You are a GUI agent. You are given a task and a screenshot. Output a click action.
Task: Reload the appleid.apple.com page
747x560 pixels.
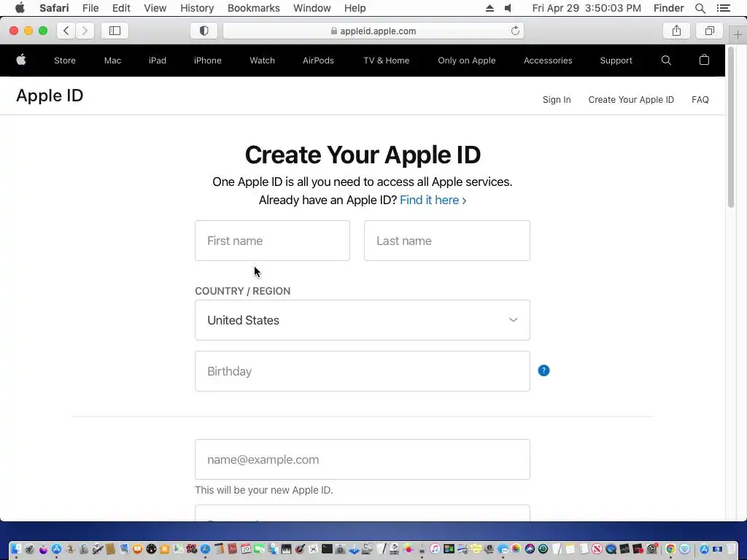(x=515, y=31)
